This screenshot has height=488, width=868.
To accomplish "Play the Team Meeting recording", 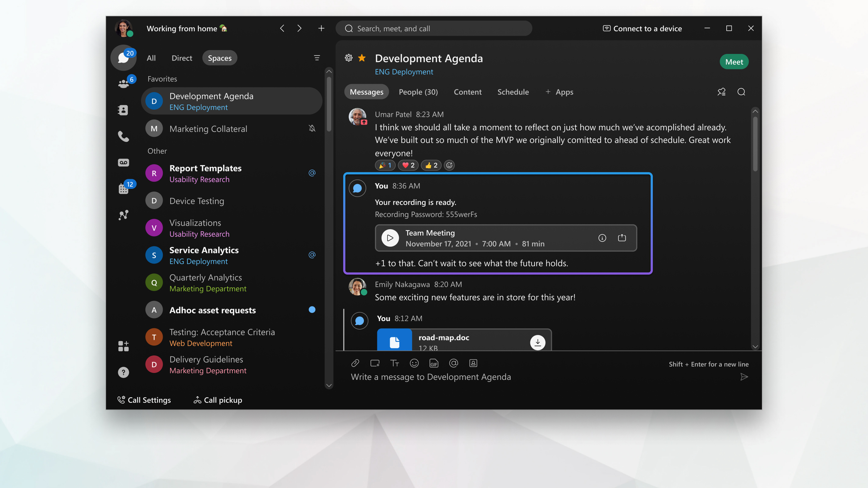I will (391, 238).
